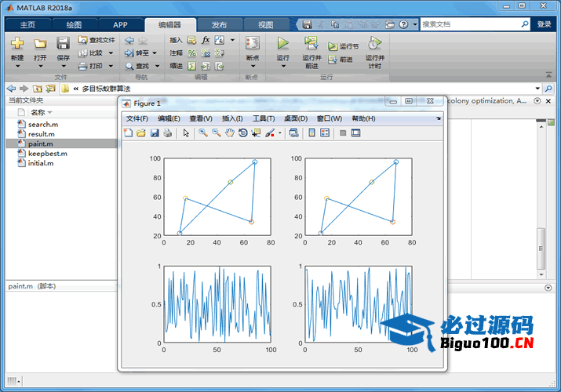Viewport: 561px width, 392px height.
Task: Expand the Brush tool color dropdown arrow
Action: click(x=280, y=133)
